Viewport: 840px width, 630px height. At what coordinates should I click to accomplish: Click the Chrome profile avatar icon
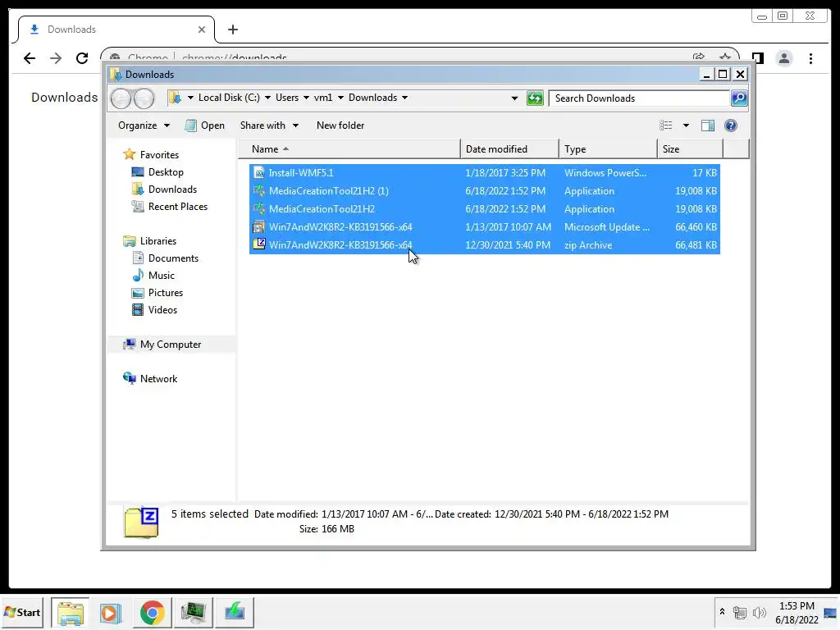[784, 58]
